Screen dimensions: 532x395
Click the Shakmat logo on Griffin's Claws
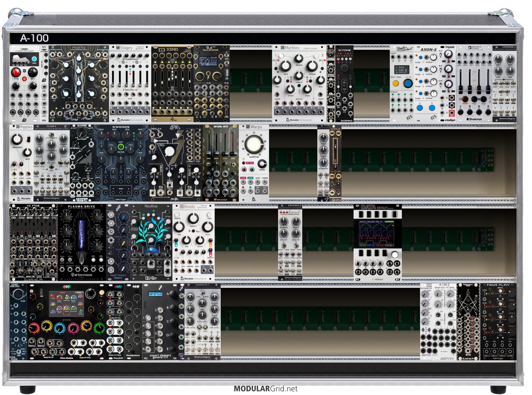(x=474, y=119)
